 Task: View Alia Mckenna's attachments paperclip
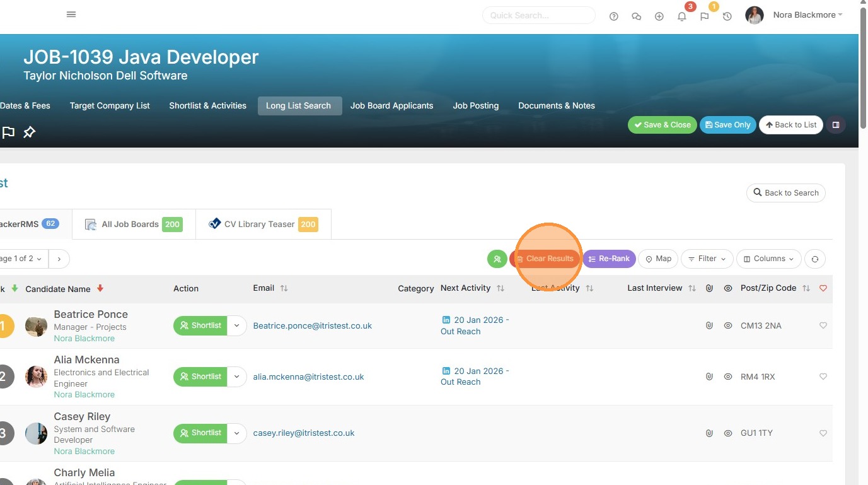(709, 377)
